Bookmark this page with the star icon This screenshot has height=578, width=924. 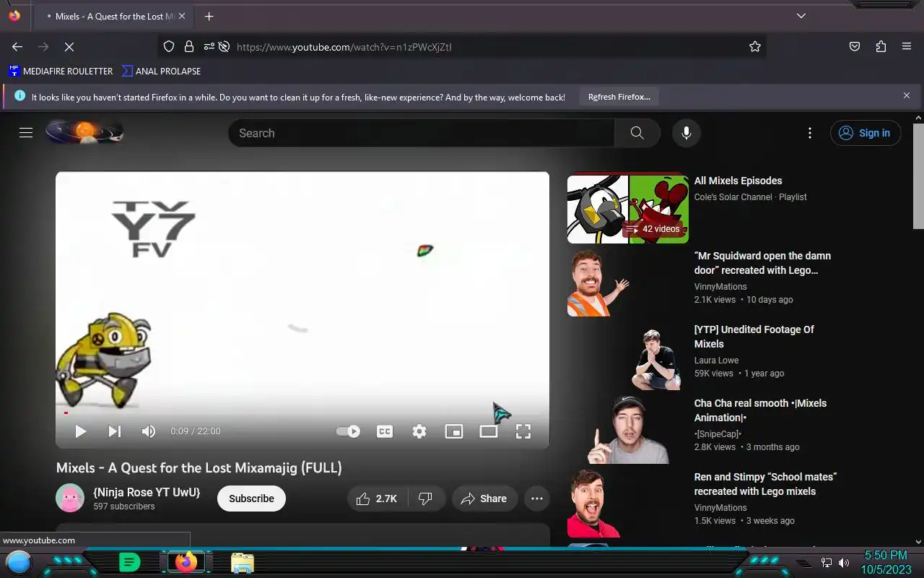pos(755,46)
